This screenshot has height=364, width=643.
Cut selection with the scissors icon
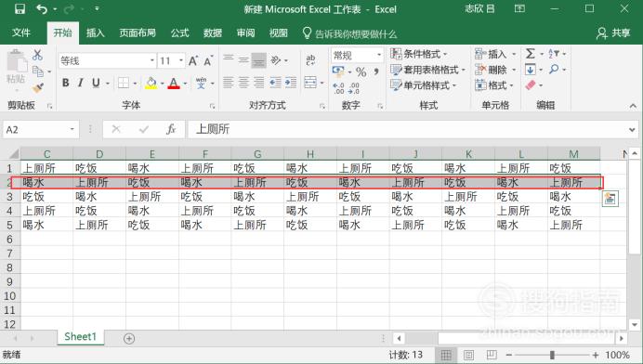coord(38,55)
